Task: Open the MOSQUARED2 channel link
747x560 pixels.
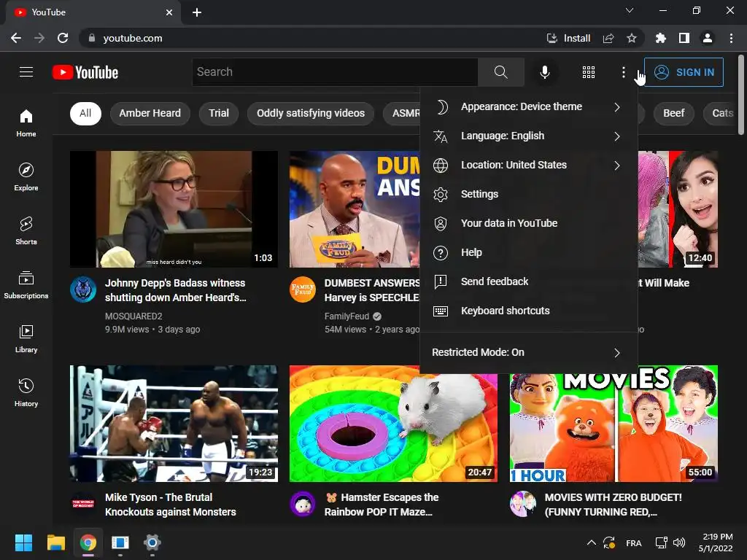Action: click(x=133, y=316)
